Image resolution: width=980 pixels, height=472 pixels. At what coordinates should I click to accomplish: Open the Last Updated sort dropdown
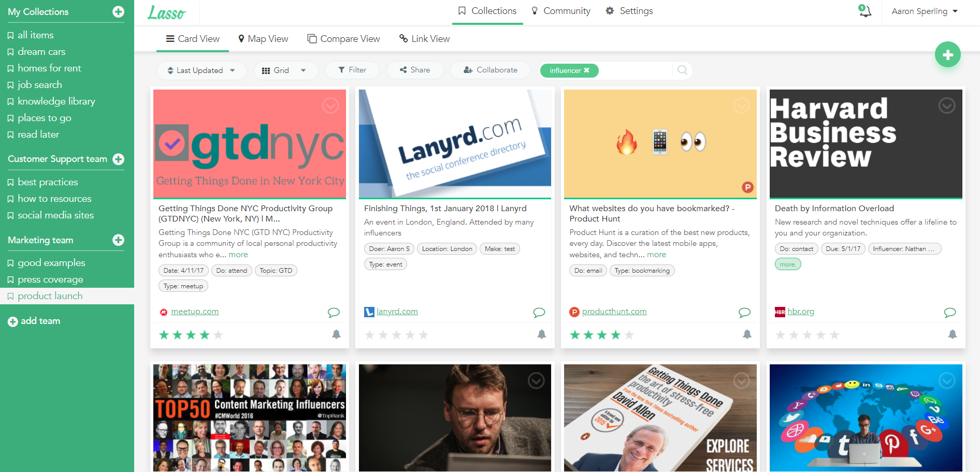pyautogui.click(x=200, y=70)
